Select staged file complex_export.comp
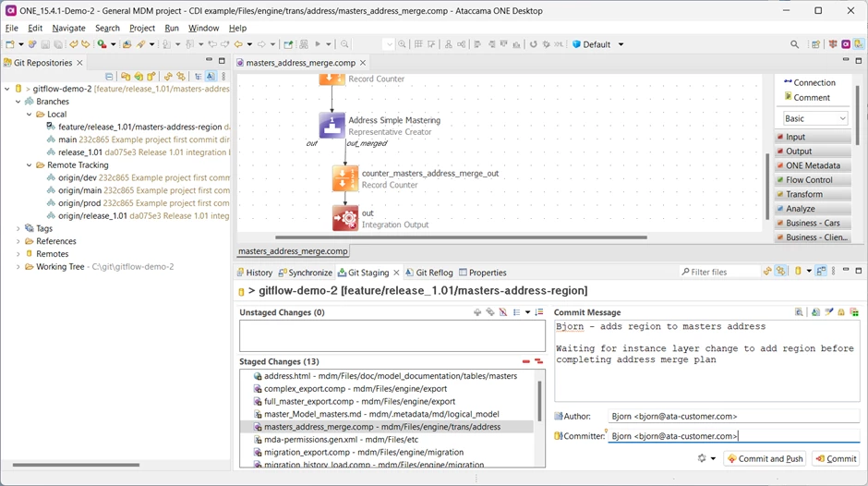This screenshot has width=868, height=486. tap(356, 389)
